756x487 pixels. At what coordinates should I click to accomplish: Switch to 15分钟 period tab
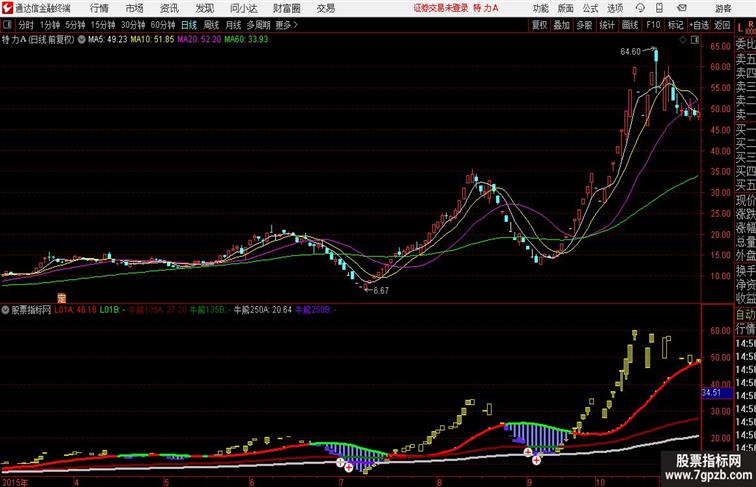(103, 25)
